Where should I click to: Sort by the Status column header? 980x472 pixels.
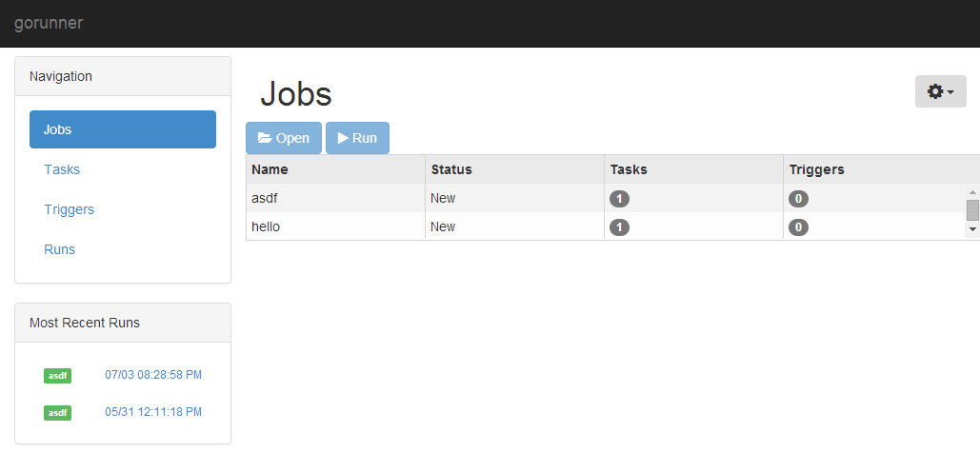515,169
